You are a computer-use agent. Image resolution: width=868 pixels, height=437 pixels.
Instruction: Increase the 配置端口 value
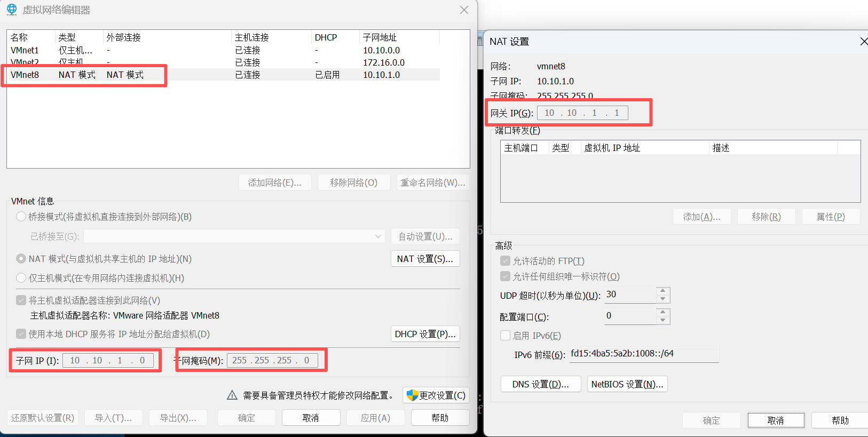[x=662, y=313]
